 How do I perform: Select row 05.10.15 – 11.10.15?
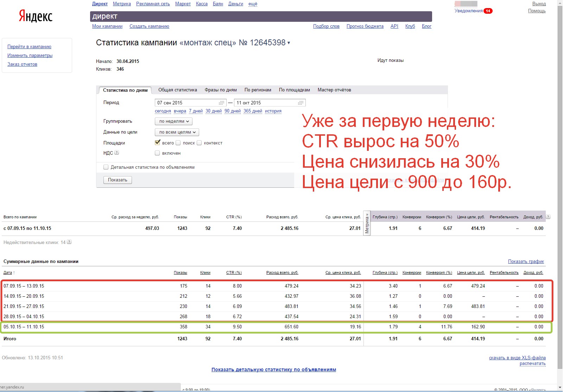pyautogui.click(x=276, y=327)
